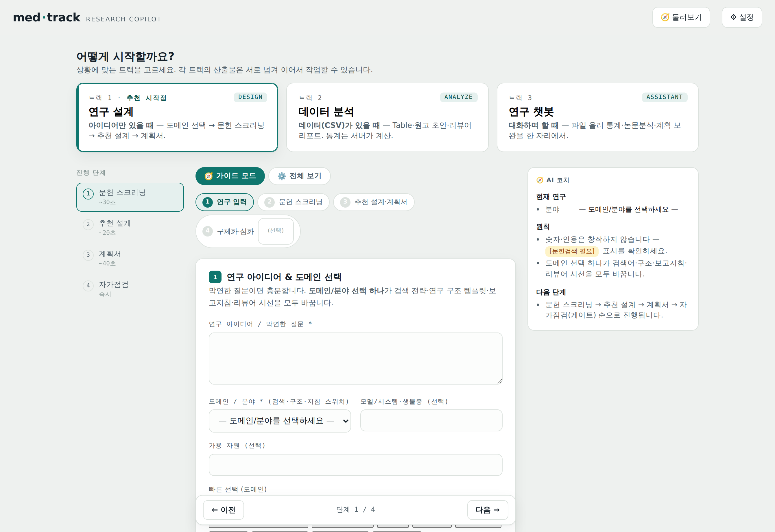Open the 연구 입력 step tab
This screenshot has width=775, height=532.
coord(224,202)
